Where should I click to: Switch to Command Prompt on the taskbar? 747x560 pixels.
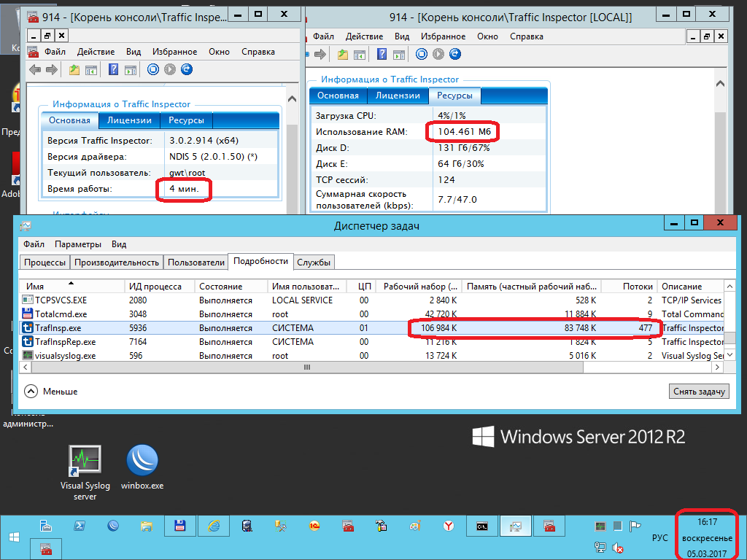482,526
